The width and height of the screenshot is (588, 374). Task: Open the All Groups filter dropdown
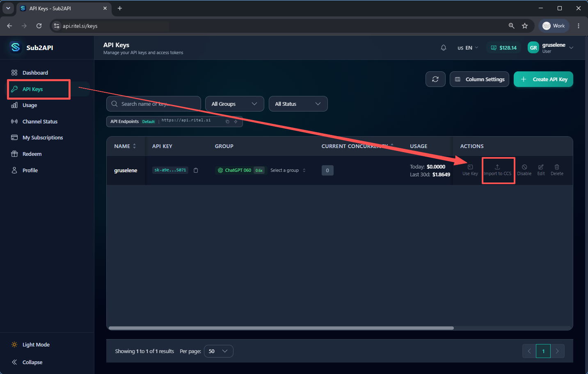click(235, 104)
